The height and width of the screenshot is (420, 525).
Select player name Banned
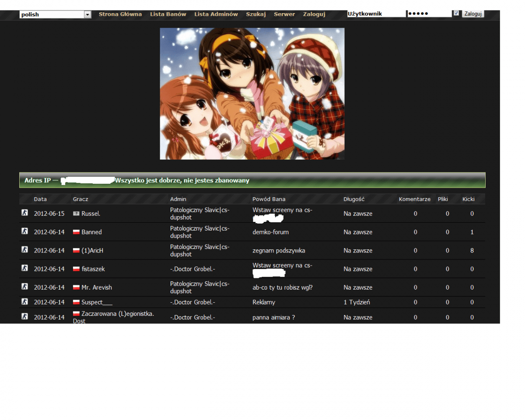point(91,232)
